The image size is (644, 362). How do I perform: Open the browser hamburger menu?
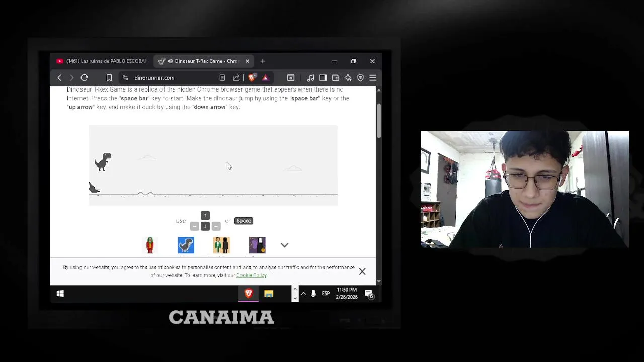click(373, 78)
